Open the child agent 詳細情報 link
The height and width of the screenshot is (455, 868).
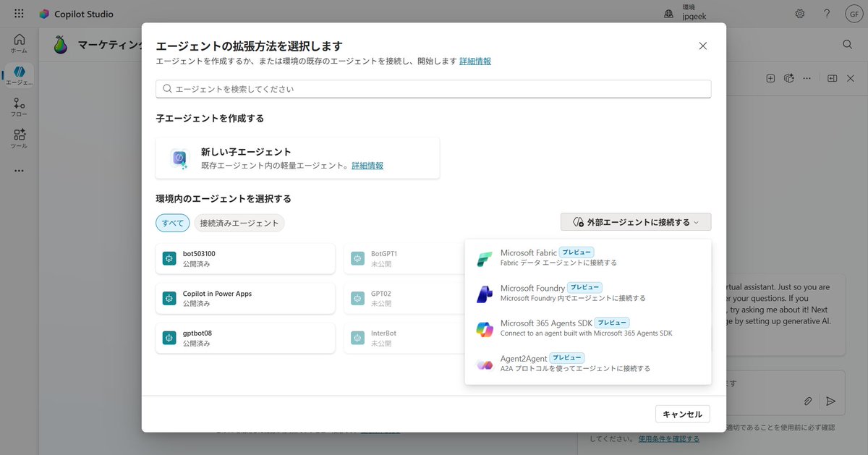tap(367, 166)
